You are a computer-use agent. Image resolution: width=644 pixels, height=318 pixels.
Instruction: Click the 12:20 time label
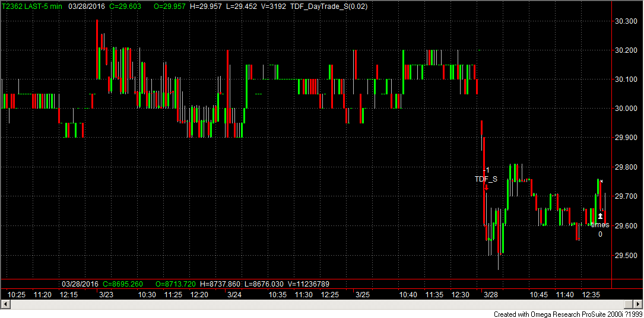click(x=199, y=295)
